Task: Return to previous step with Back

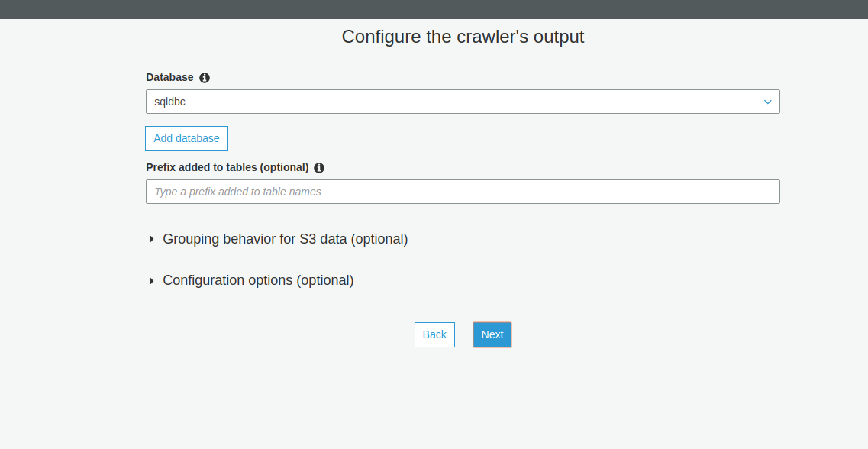Action: (x=434, y=334)
